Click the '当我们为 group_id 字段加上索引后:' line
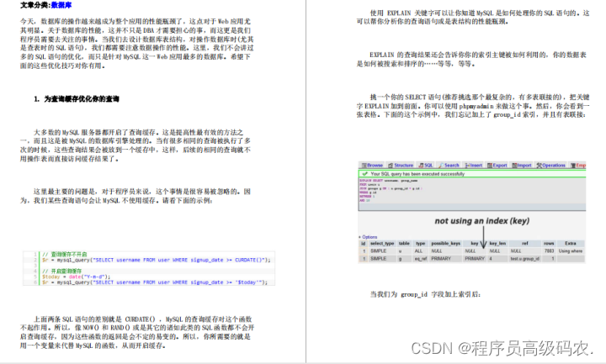606x364 pixels. (425, 294)
